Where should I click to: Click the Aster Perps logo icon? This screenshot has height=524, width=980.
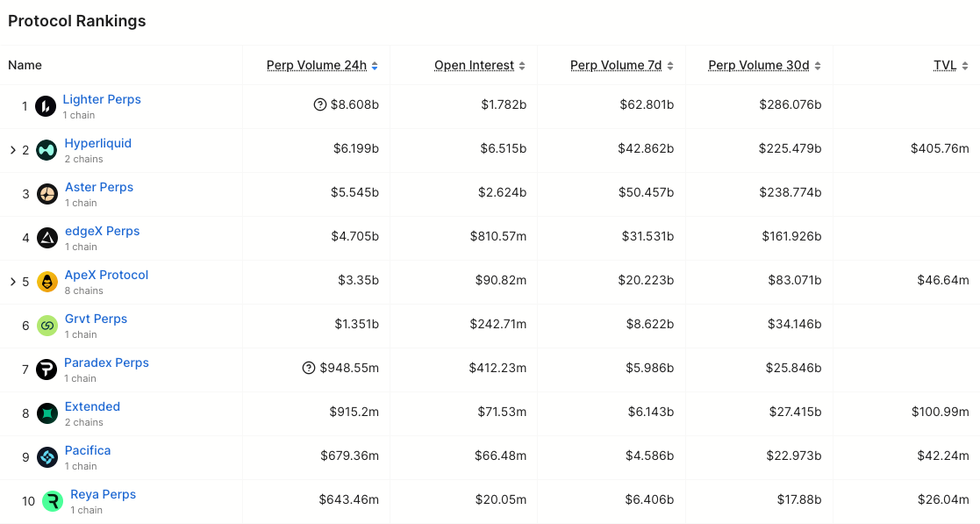[46, 194]
